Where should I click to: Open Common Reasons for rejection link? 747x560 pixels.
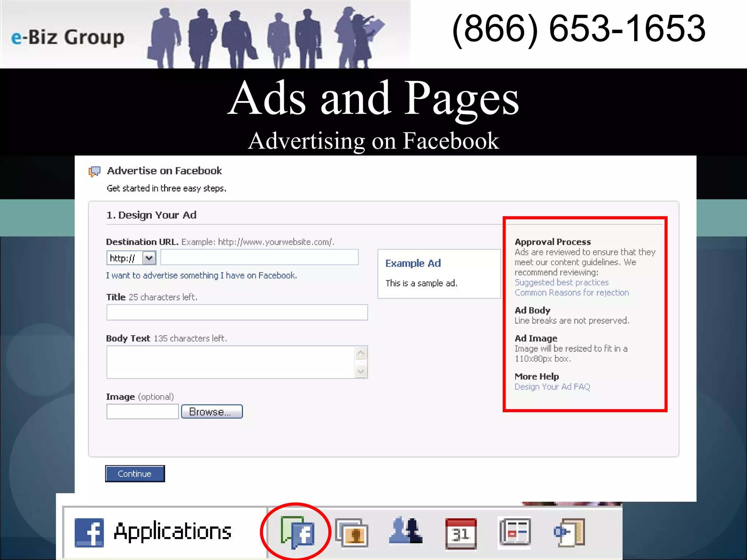572,293
